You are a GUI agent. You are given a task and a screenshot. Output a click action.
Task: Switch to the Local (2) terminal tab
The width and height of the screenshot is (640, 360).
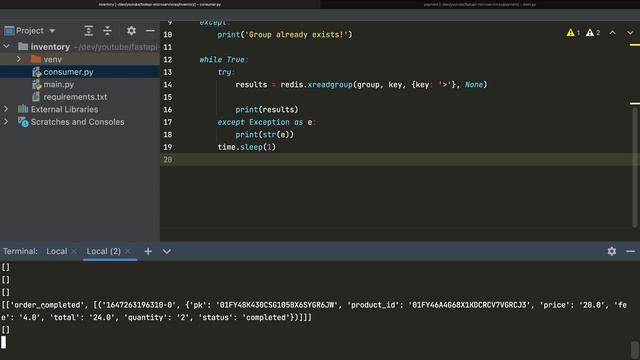103,251
